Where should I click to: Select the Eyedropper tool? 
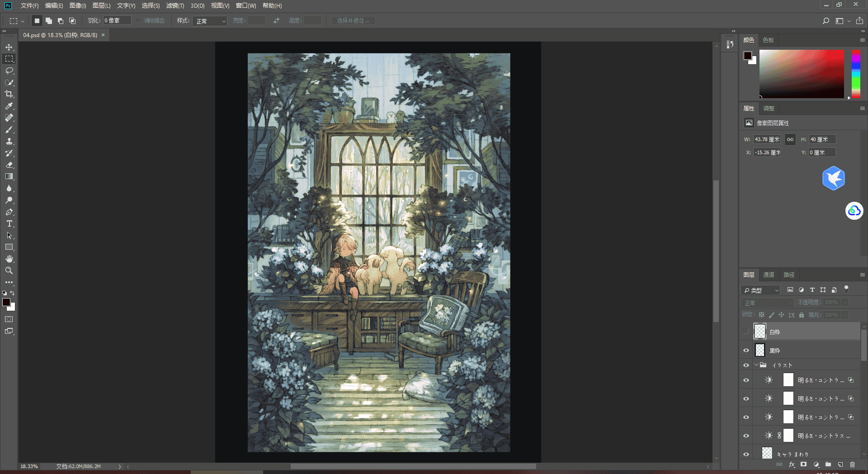[x=9, y=106]
